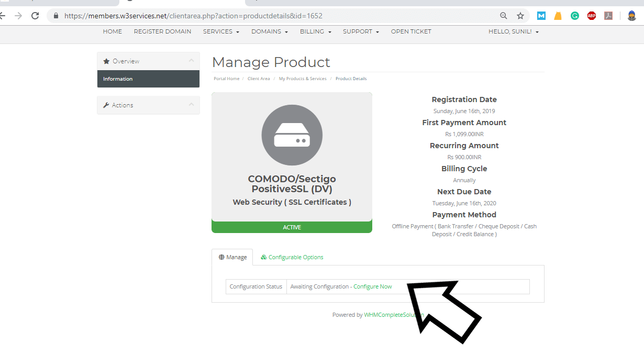The height and width of the screenshot is (354, 644).
Task: Select Information in the sidebar
Action: pyautogui.click(x=148, y=79)
